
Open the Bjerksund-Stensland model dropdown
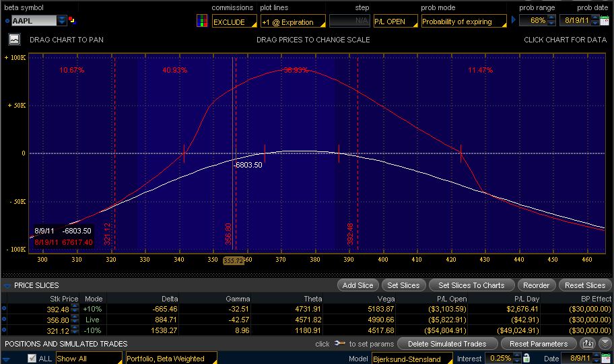click(x=412, y=358)
